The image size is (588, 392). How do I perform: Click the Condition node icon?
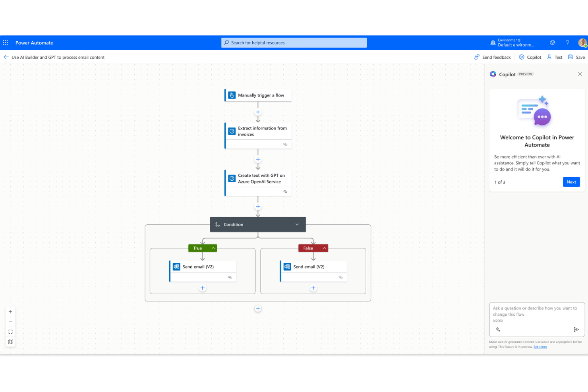pyautogui.click(x=217, y=224)
